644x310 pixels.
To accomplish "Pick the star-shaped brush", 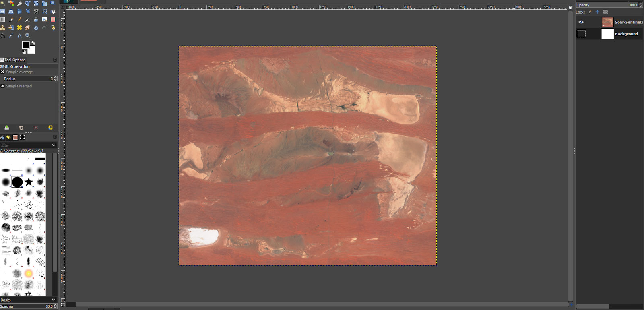I will (x=29, y=182).
